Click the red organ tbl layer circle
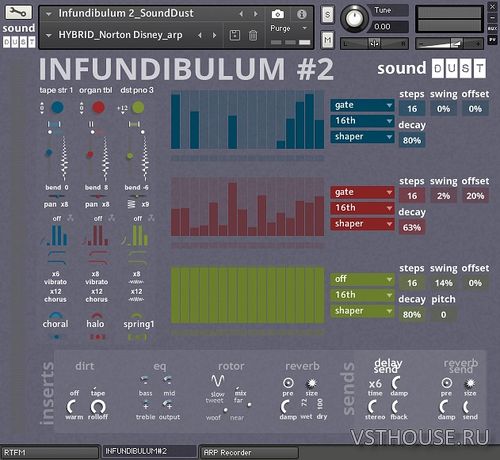This screenshot has width=500, height=460. point(98,107)
